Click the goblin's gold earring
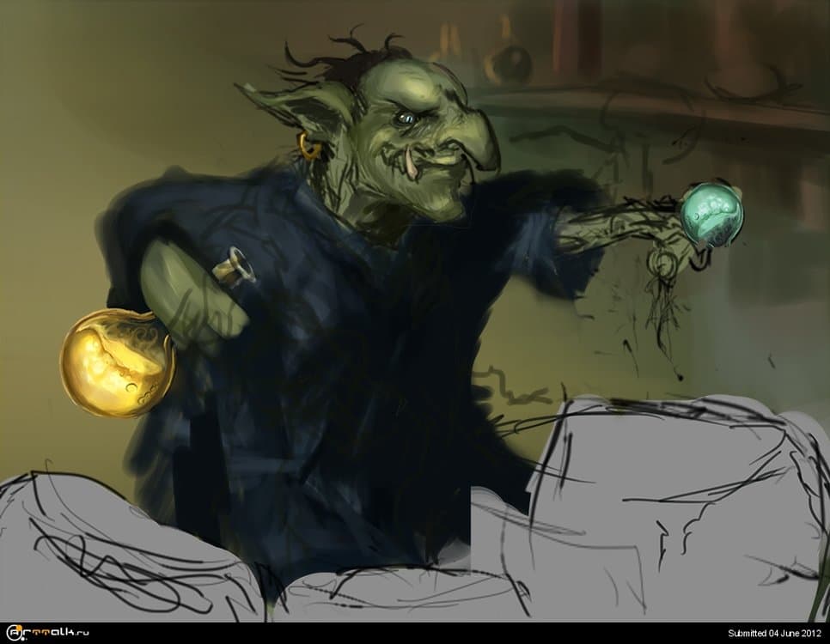The height and width of the screenshot is (644, 830). pyautogui.click(x=308, y=143)
